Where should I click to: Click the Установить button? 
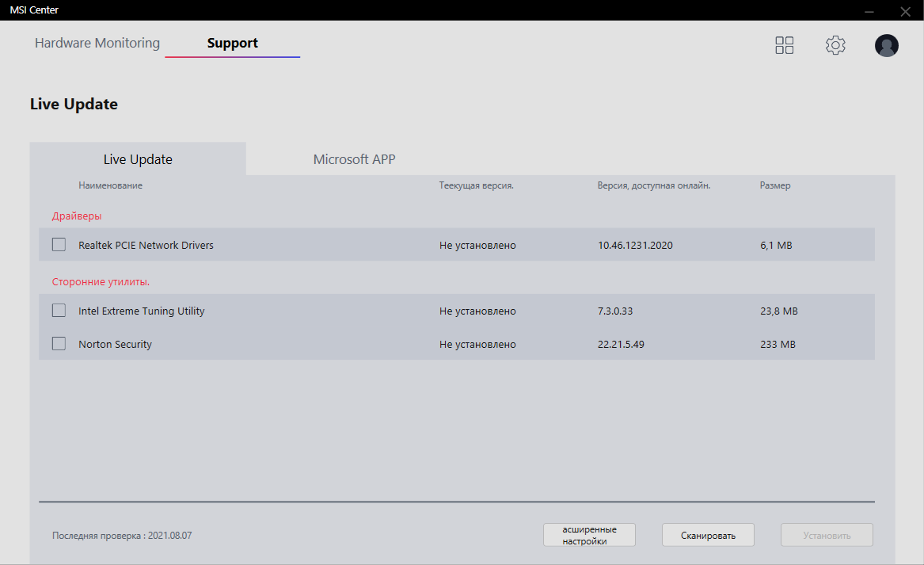click(827, 535)
